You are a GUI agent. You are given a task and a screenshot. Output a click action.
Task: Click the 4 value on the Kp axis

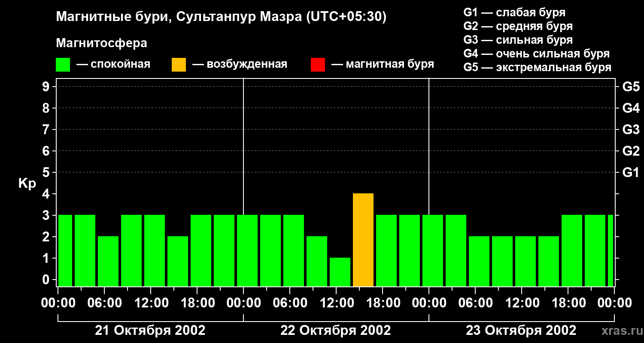coord(47,194)
